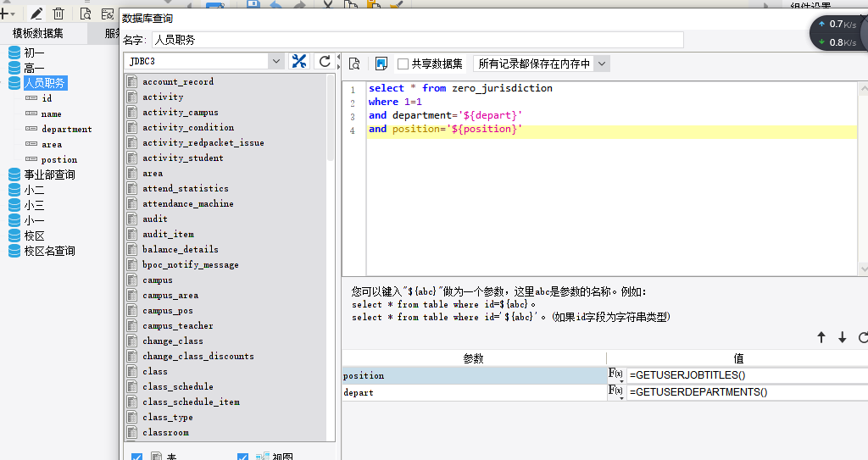The height and width of the screenshot is (460, 868).
Task: Select the 事业部查询 dataset in tree
Action: [49, 175]
